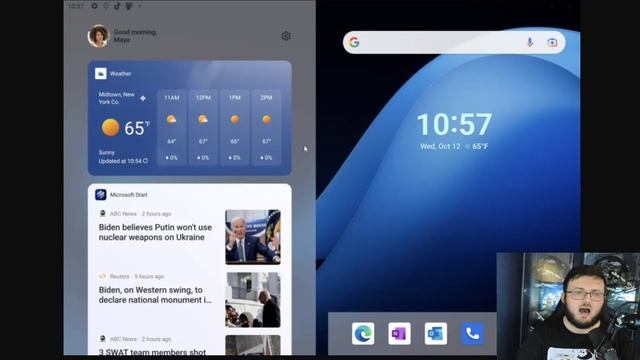
Task: Click the Reuters 5 hours ago source label
Action: pyautogui.click(x=131, y=276)
